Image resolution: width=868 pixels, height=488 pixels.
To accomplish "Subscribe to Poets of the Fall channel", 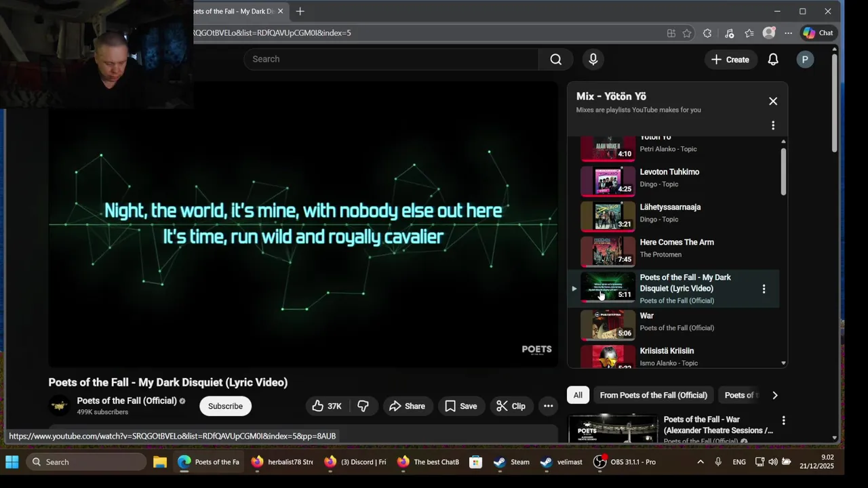I will tap(225, 406).
